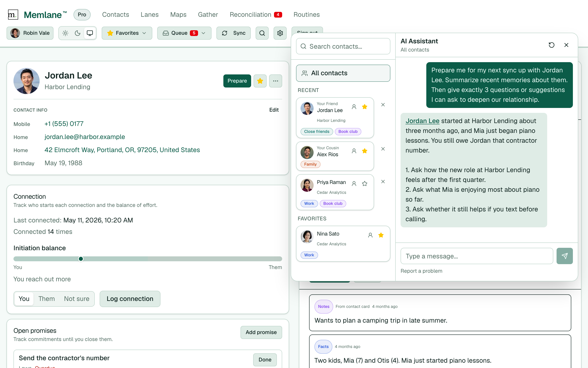
Task: Click Report a problem link
Action: tap(421, 271)
